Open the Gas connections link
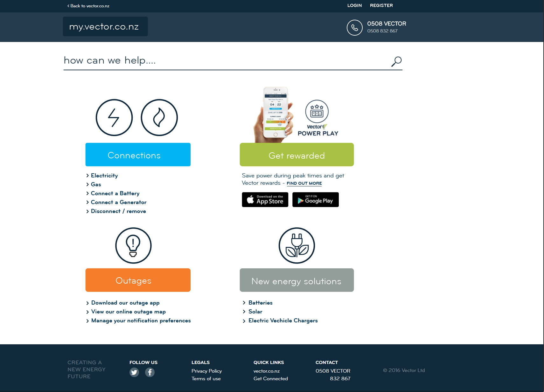This screenshot has height=392, width=544. (x=96, y=184)
